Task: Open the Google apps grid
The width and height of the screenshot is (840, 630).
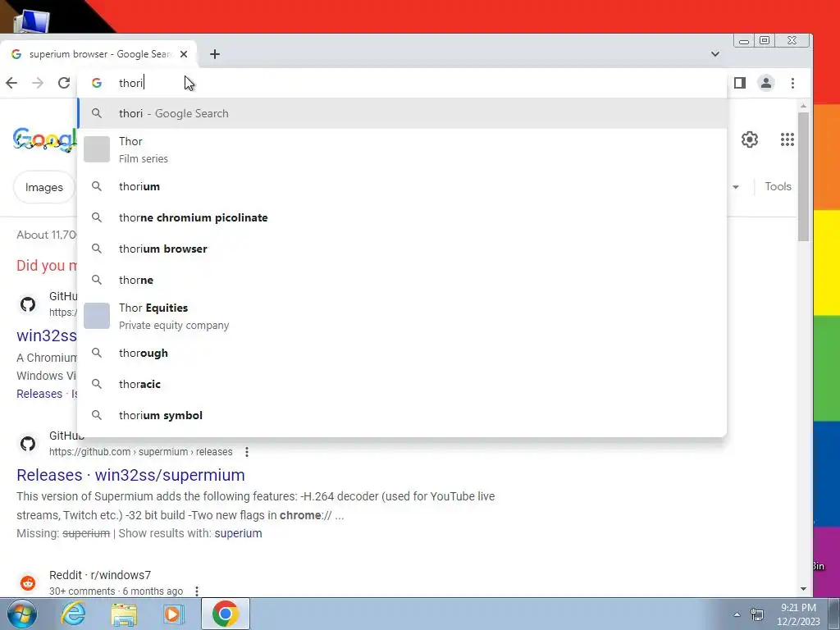Action: 787,139
